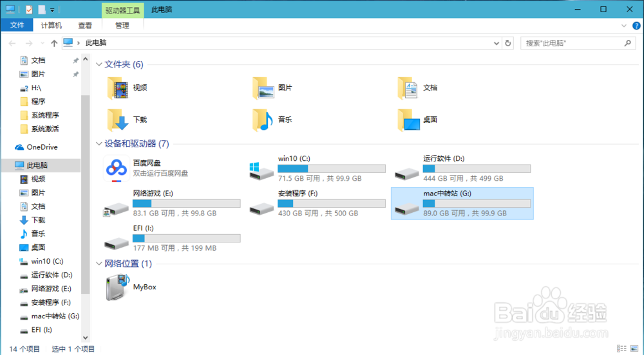Open Customize Quick Access Toolbar dropdown
Screen dimensions: 644x355
[x=52, y=10]
